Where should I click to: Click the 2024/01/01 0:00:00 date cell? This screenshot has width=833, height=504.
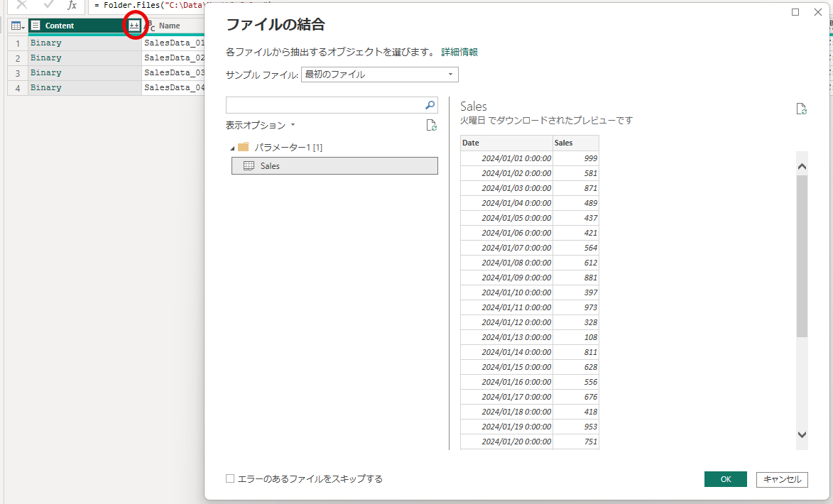click(506, 158)
